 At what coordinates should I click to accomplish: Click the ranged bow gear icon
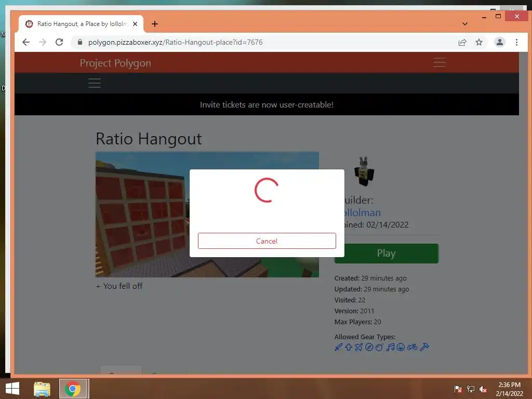[x=358, y=347]
